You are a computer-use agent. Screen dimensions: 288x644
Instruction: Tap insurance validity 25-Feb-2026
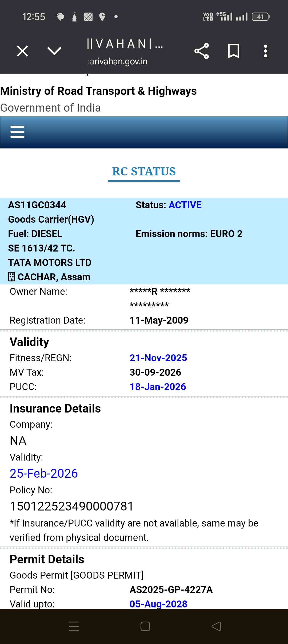(x=44, y=473)
